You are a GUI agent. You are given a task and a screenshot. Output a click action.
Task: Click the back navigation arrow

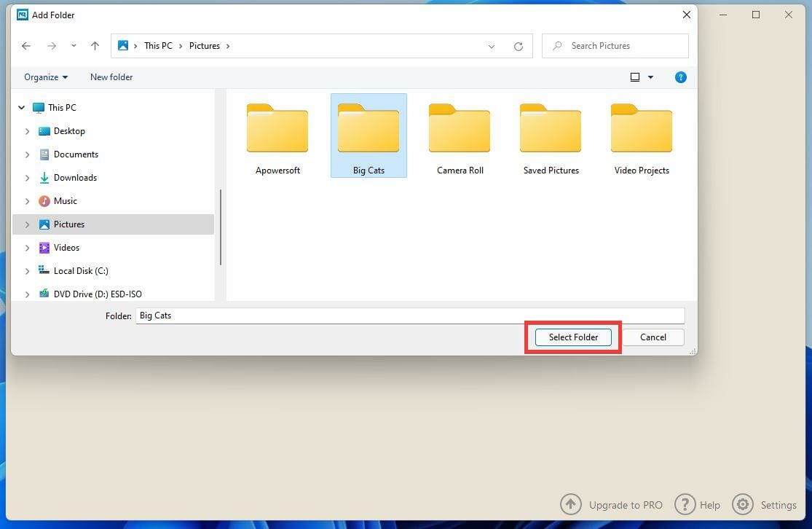click(x=26, y=45)
